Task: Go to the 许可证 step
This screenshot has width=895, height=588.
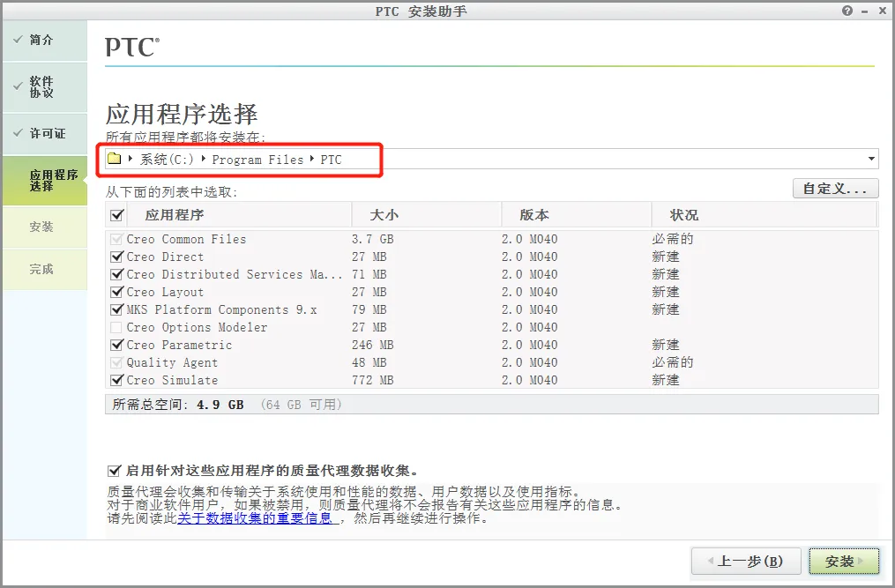Action: click(x=45, y=134)
